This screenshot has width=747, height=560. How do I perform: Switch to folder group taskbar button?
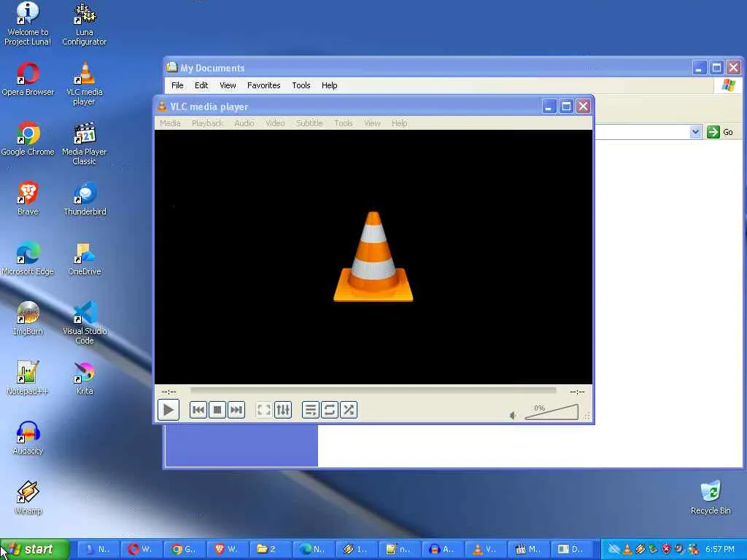[270, 549]
